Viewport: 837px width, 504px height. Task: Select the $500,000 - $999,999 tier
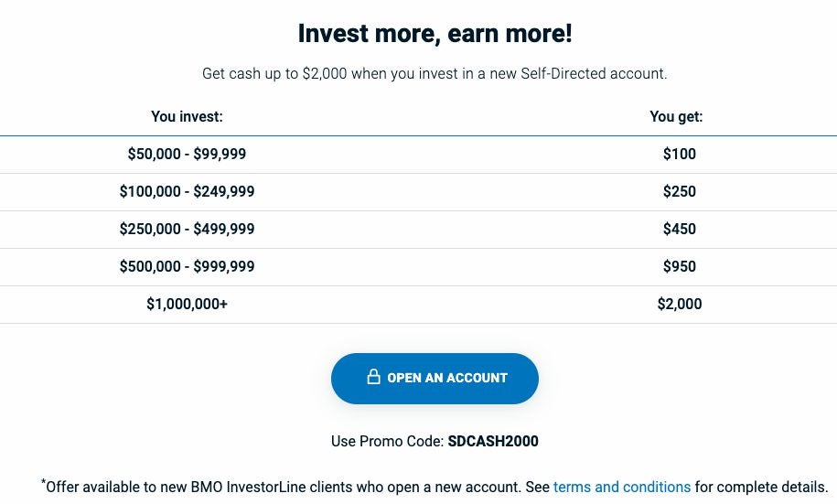187,267
